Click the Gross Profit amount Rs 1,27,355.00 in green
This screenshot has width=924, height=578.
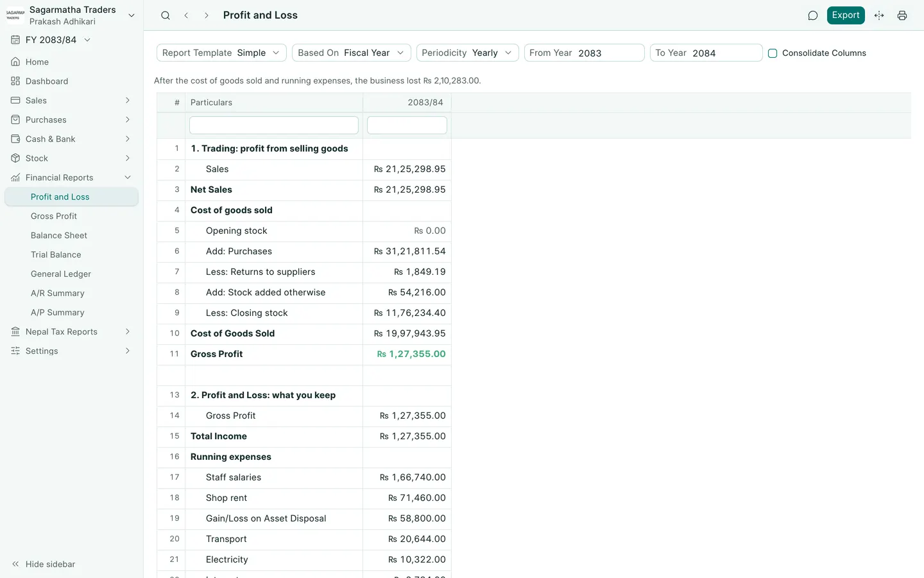411,354
